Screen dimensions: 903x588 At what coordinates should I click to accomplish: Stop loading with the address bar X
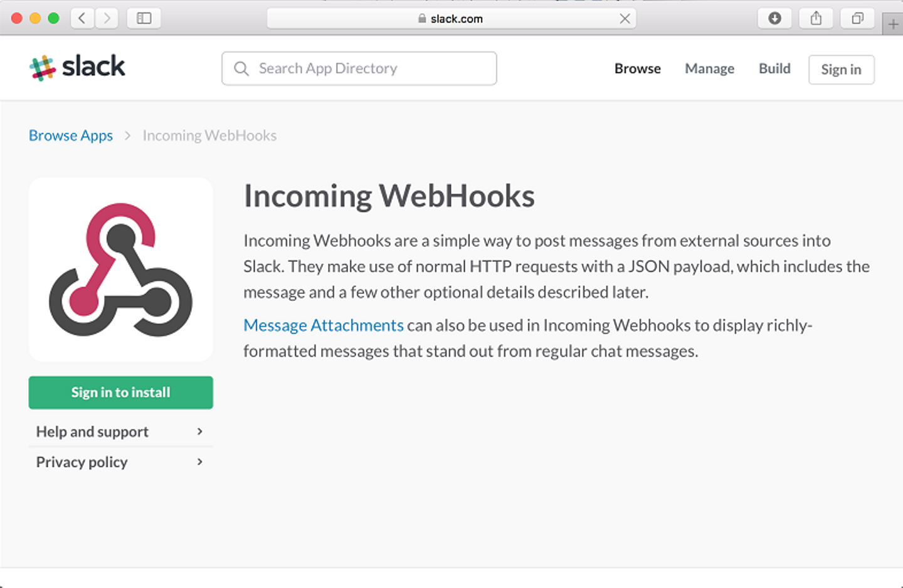[625, 19]
